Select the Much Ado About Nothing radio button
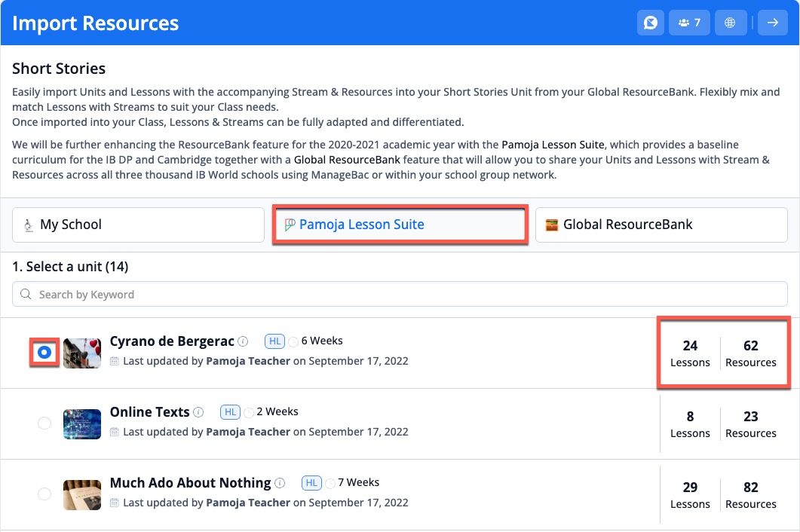 tap(44, 494)
